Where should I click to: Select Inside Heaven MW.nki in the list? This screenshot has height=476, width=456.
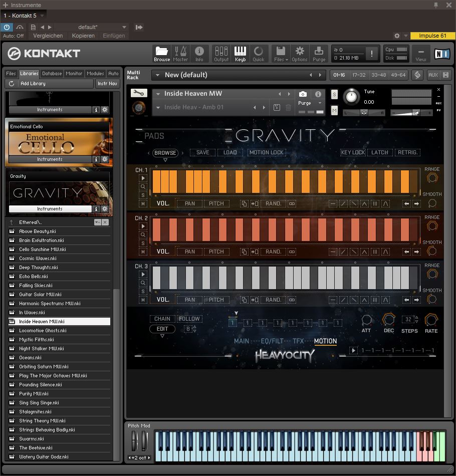tap(60, 322)
